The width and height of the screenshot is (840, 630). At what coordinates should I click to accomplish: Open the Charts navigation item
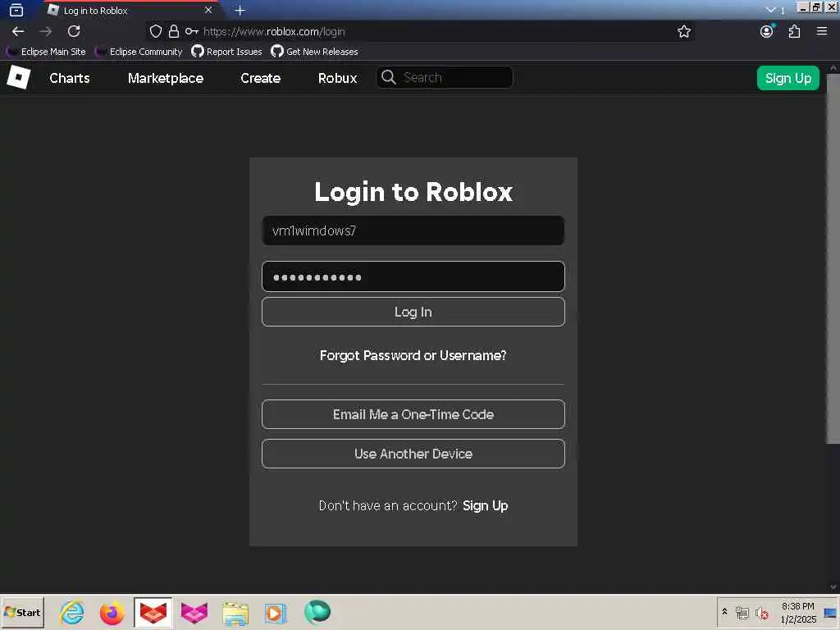coord(70,78)
